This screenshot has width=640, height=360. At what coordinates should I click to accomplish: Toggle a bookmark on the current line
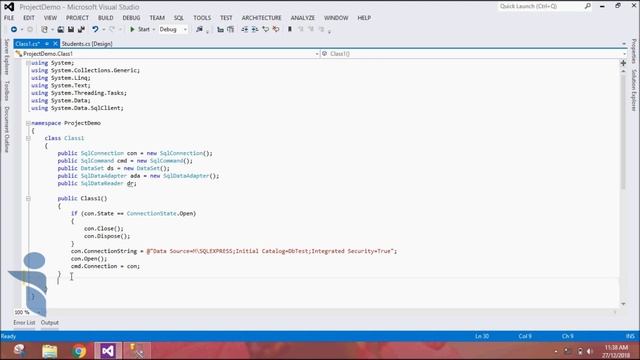290,29
